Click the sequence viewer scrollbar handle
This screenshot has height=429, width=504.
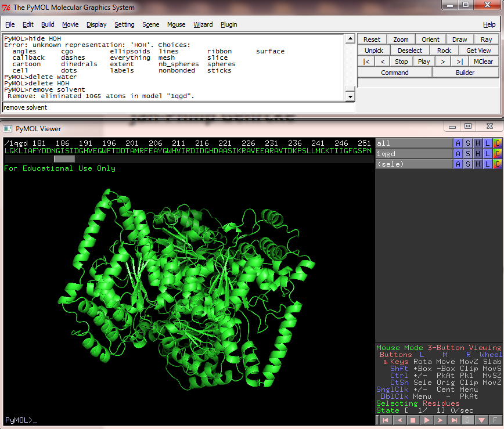(64, 159)
